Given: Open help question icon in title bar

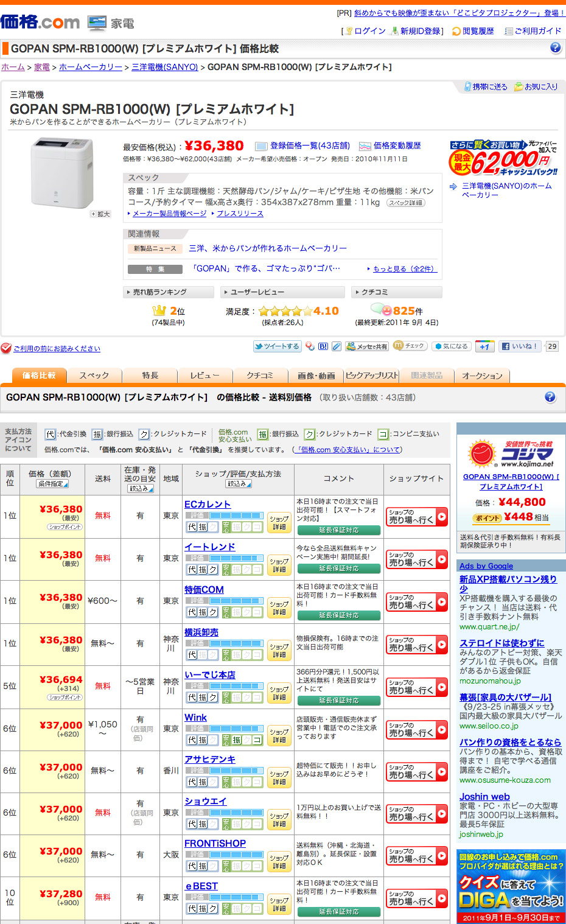Looking at the screenshot, I should coord(555,47).
